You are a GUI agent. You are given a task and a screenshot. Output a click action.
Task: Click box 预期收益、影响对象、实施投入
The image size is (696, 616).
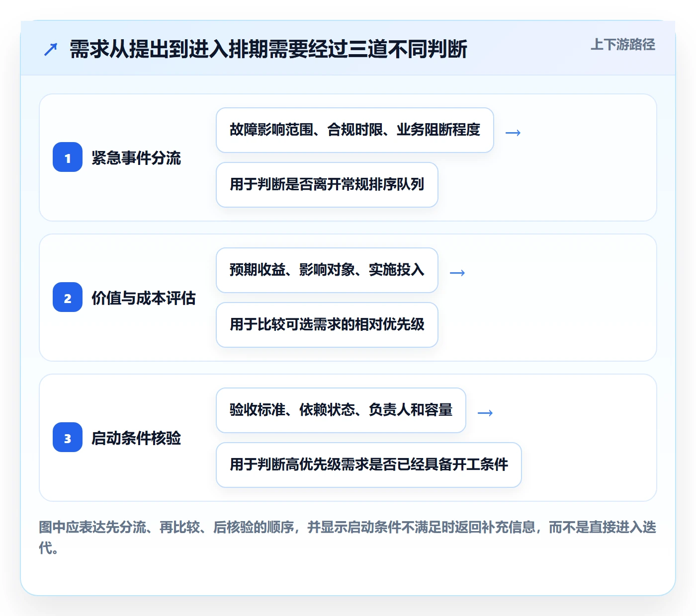327,270
